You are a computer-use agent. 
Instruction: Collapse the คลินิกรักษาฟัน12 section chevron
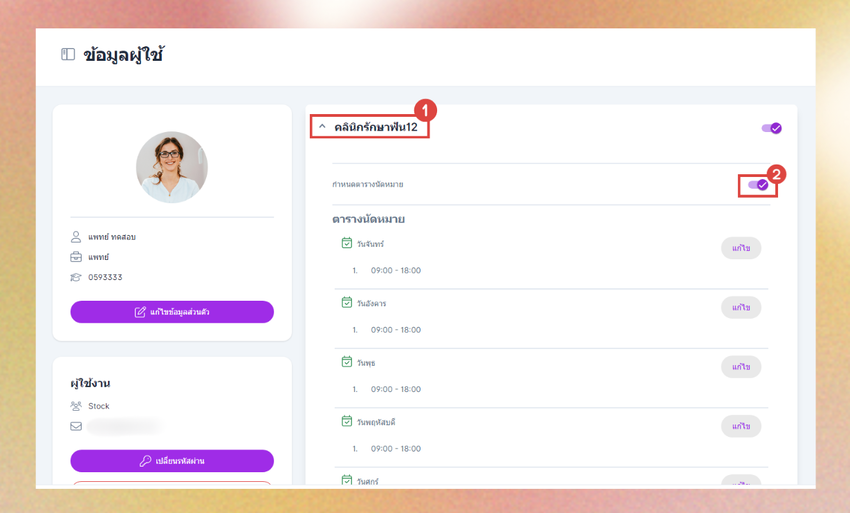pyautogui.click(x=322, y=126)
